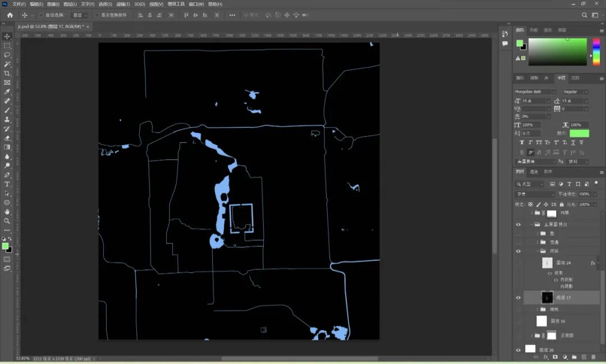Open the layer blend mode dropdown

pos(535,194)
